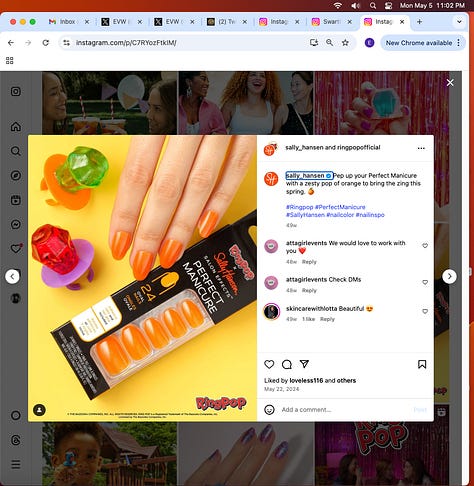
Task: Go to next post arrow
Action: pyautogui.click(x=450, y=276)
